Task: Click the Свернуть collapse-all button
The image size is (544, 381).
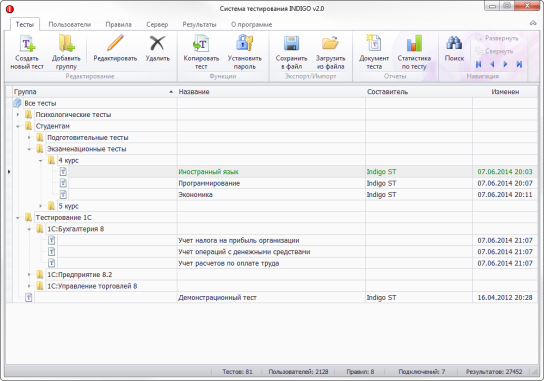Action: 494,51
